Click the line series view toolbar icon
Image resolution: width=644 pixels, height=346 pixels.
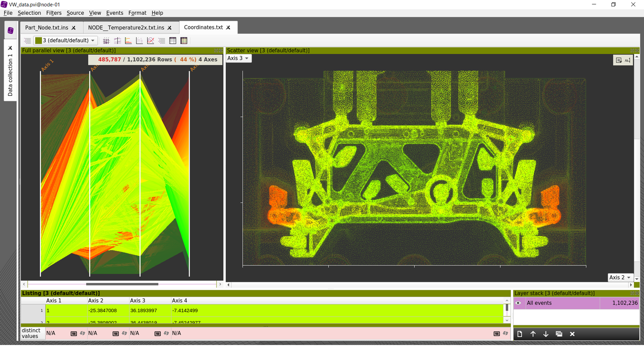151,41
